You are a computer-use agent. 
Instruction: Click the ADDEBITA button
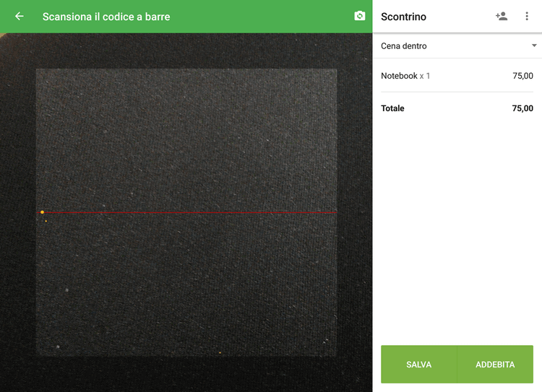point(495,365)
